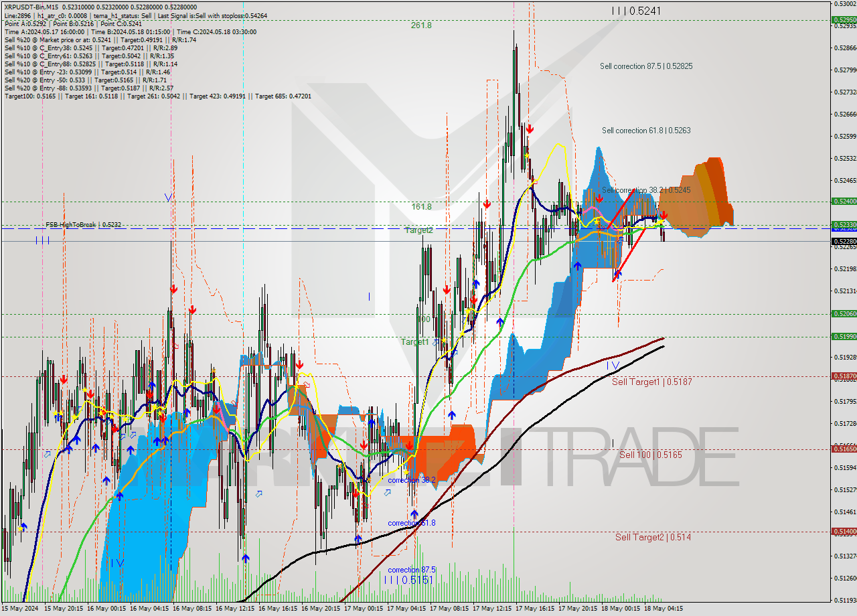Click the green 0.51990 price tag
Image resolution: width=857 pixels, height=616 pixels.
[x=844, y=336]
